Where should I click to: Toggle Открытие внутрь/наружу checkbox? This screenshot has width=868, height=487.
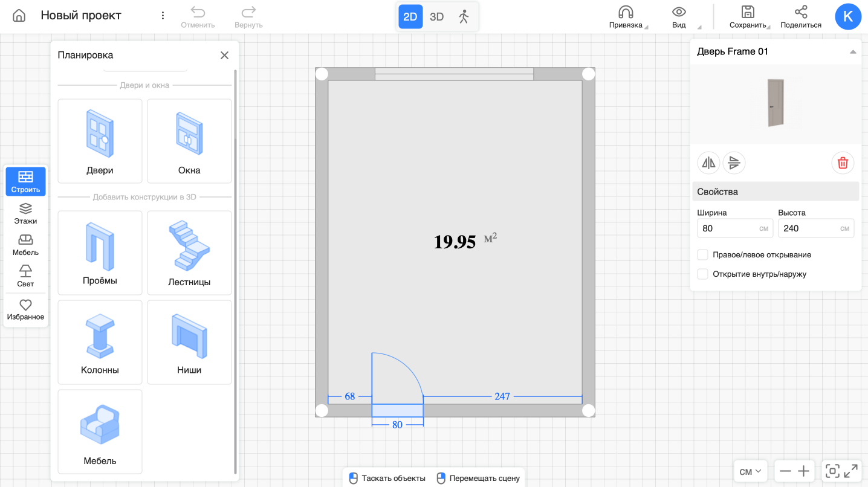tap(702, 274)
